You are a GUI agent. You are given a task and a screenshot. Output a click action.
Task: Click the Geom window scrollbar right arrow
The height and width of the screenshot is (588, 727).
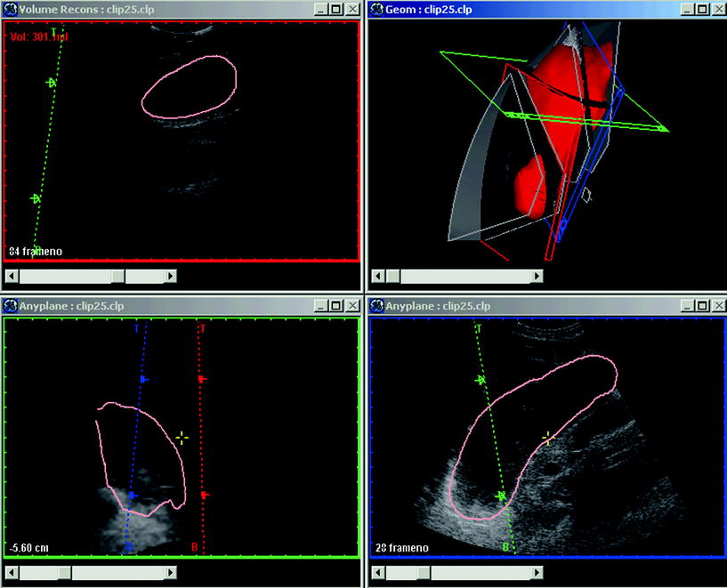[537, 276]
